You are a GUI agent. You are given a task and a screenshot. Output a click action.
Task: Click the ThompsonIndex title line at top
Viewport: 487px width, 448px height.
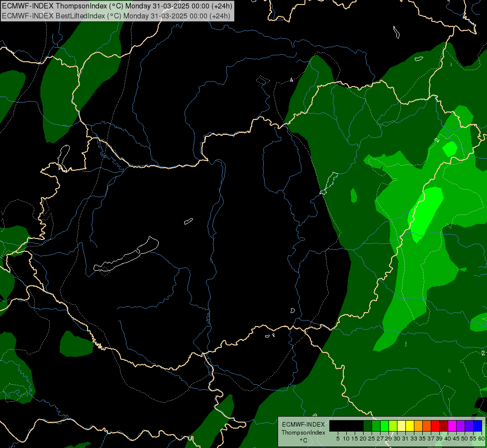tap(117, 6)
